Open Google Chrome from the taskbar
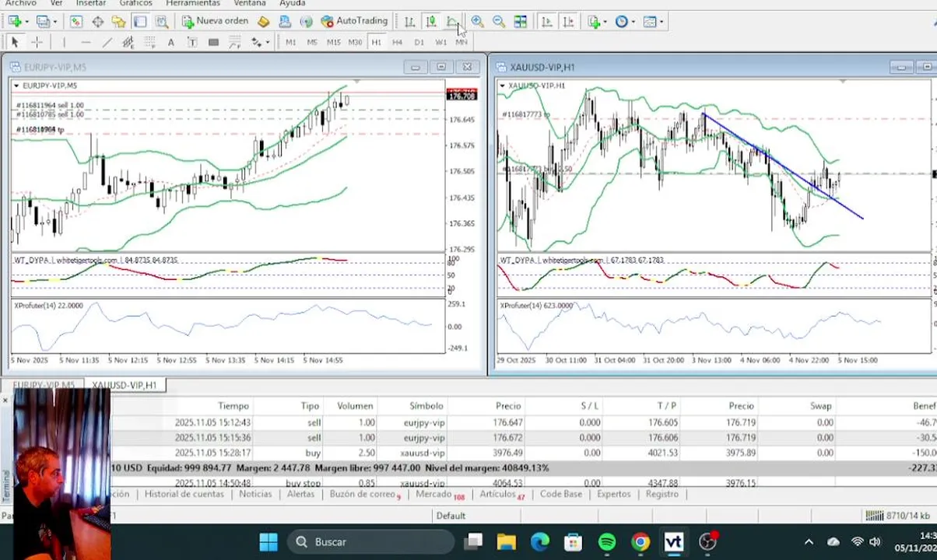Screen dimensions: 937x560 [640, 541]
